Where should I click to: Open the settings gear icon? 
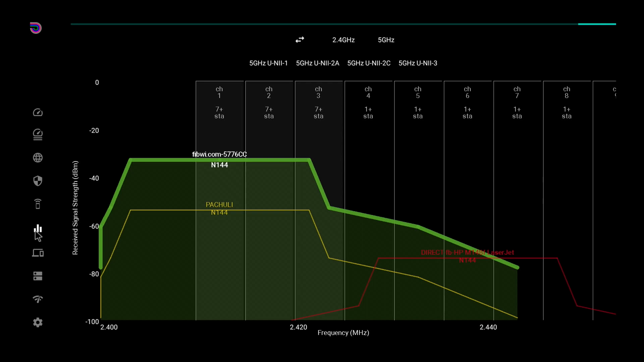point(38,322)
